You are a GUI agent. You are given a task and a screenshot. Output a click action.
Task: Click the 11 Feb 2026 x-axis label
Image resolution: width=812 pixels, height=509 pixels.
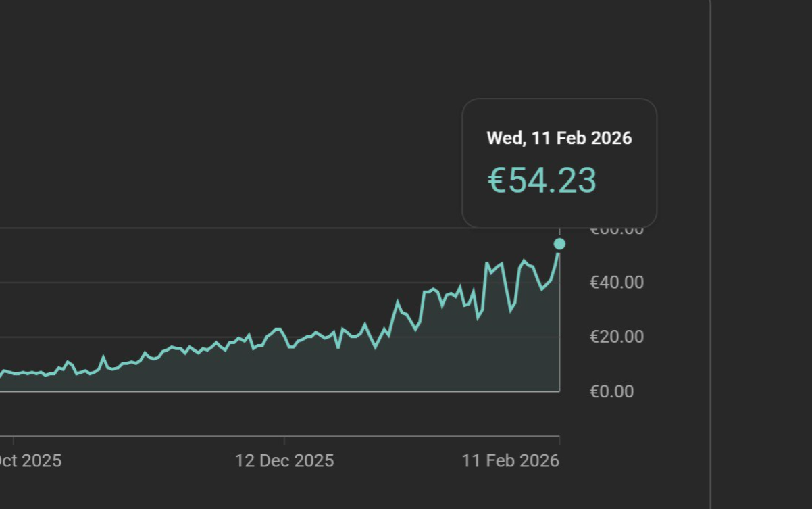[511, 461]
